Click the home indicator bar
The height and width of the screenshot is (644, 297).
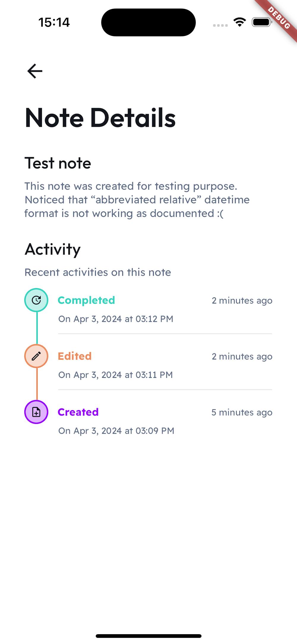[148, 636]
